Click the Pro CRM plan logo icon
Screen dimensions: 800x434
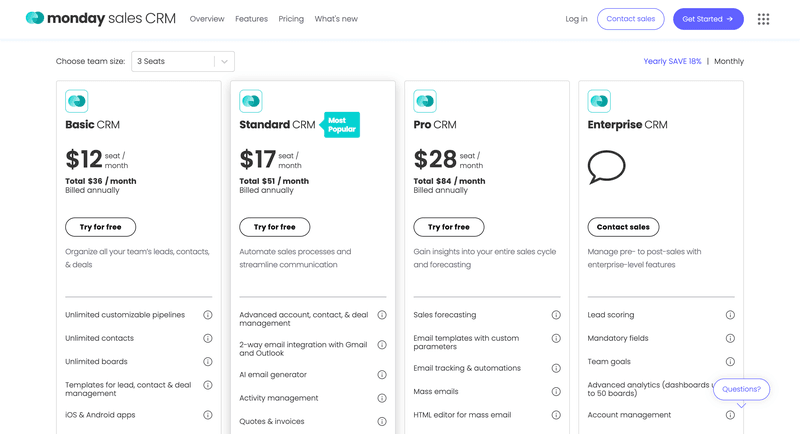(425, 101)
